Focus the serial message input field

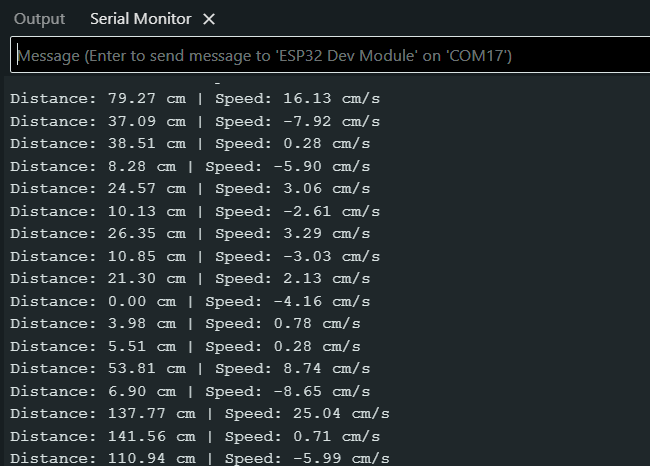(330, 56)
